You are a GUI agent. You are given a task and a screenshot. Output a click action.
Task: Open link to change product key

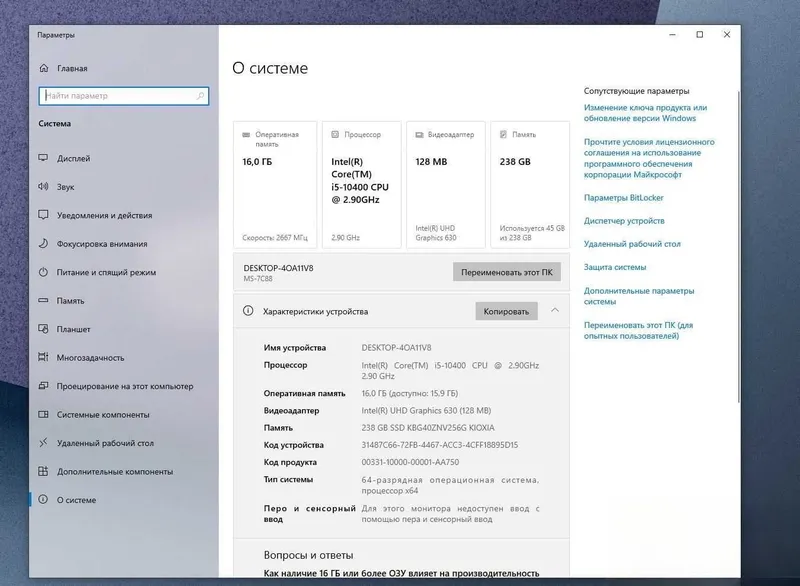click(645, 113)
